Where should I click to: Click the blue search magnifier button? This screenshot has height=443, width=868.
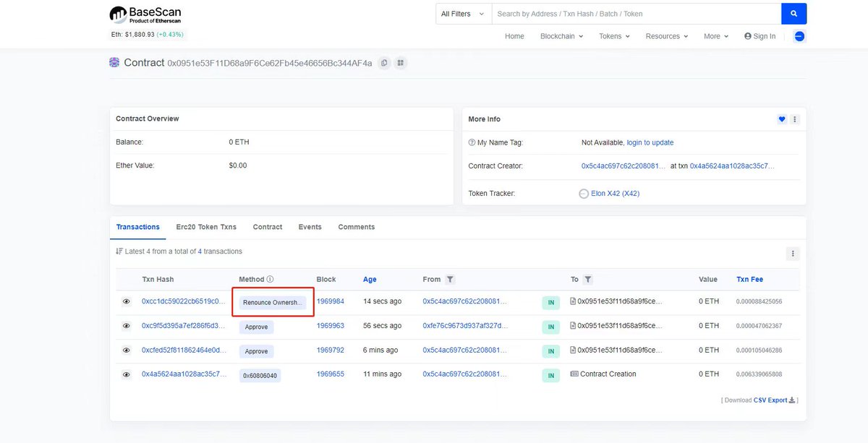[x=793, y=14]
